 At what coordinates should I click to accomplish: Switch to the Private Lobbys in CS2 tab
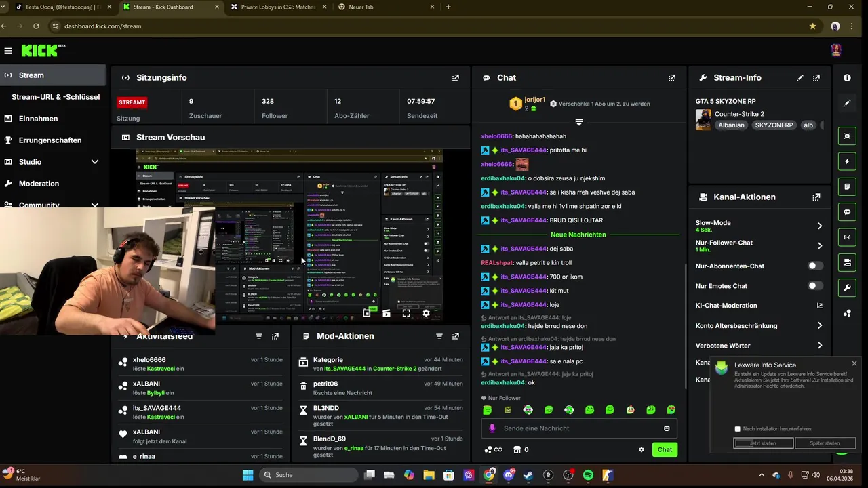[278, 7]
